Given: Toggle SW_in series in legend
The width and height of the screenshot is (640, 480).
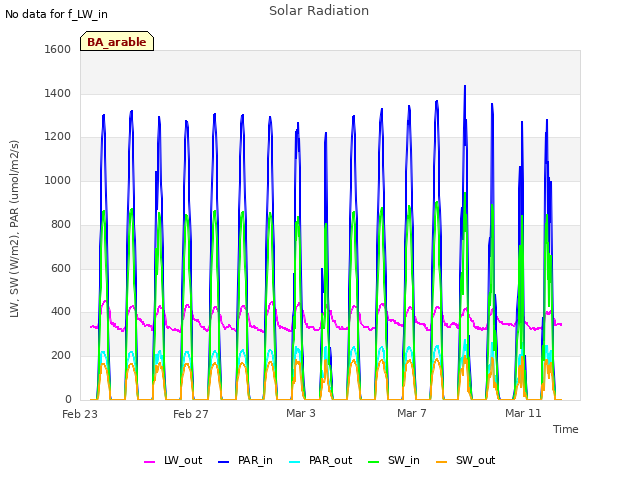Looking at the screenshot, I should click(394, 460).
